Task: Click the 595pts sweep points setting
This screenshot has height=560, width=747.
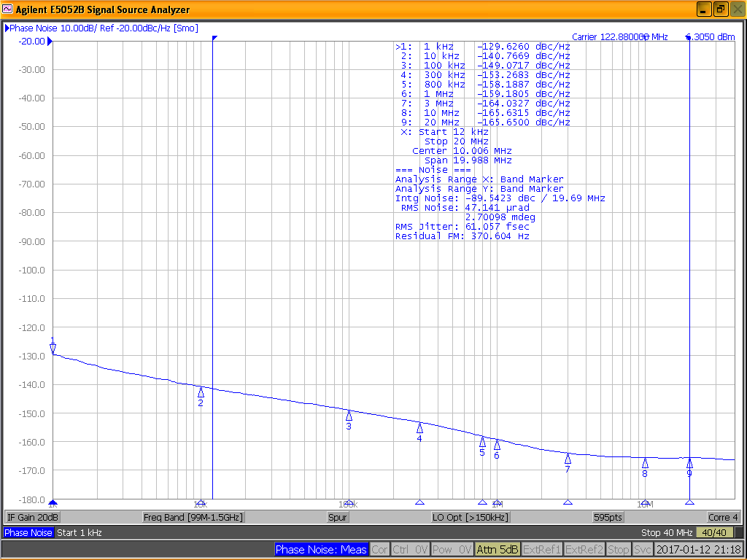Action: tap(608, 516)
